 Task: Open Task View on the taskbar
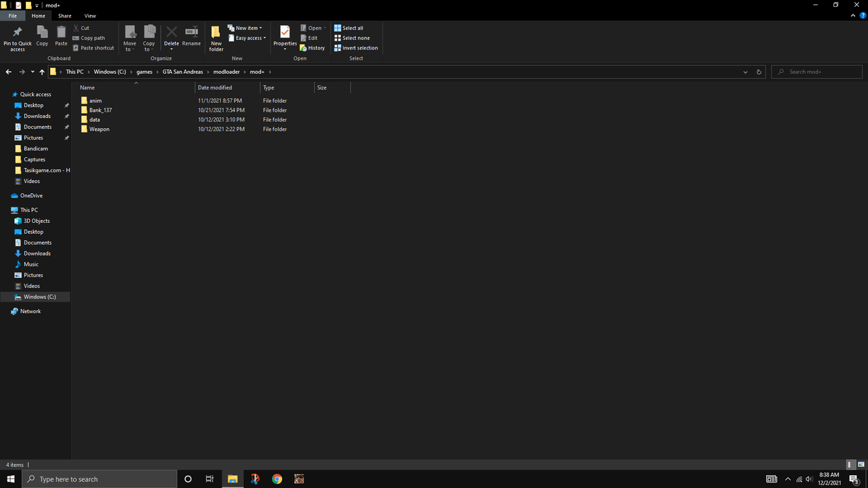point(210,479)
